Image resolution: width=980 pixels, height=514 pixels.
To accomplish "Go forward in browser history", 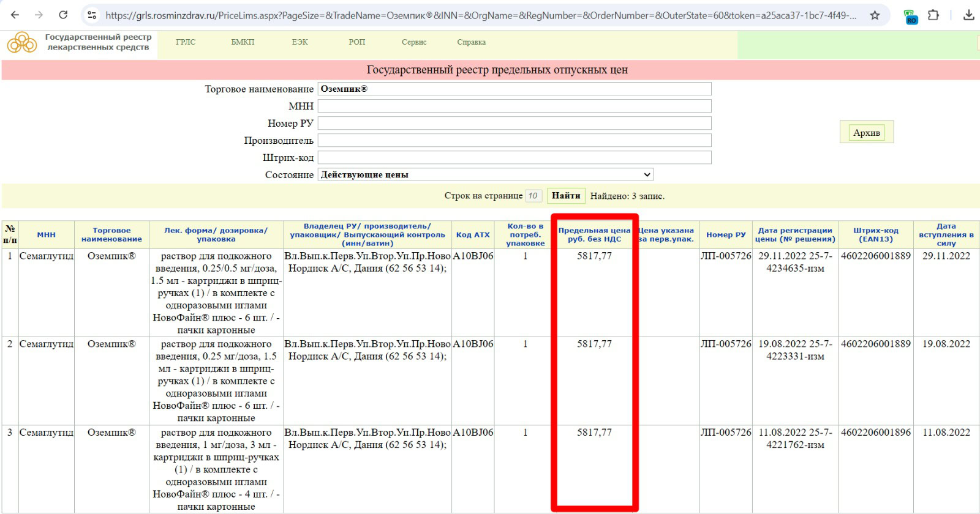I will click(x=39, y=15).
